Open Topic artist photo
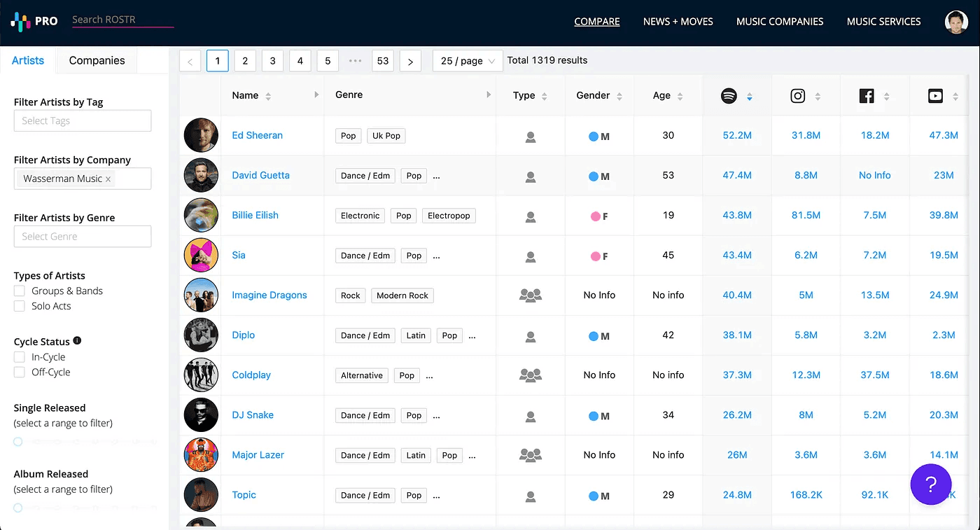 pyautogui.click(x=201, y=494)
